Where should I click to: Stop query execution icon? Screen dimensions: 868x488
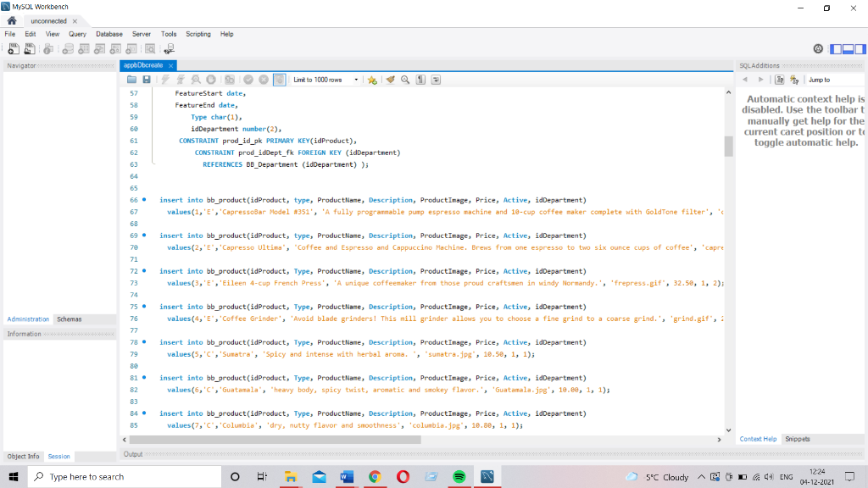tap(211, 80)
